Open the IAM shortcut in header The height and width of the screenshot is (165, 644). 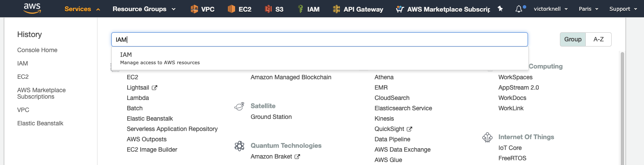[308, 9]
